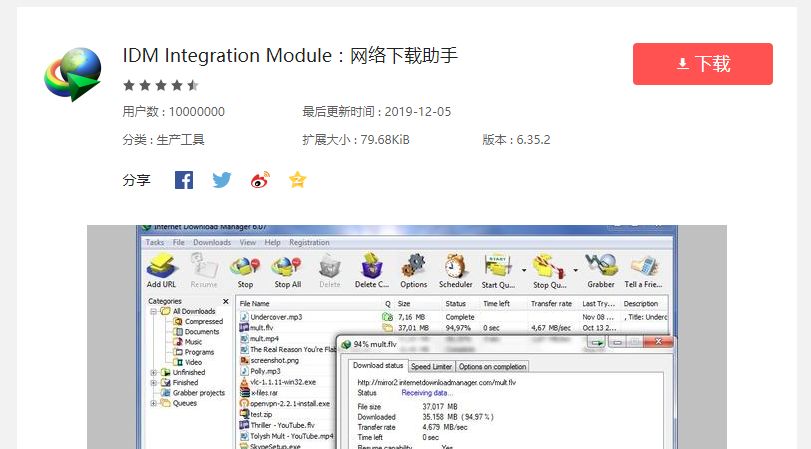This screenshot has height=449, width=811.
Task: Click the five-star rating display
Action: [161, 85]
